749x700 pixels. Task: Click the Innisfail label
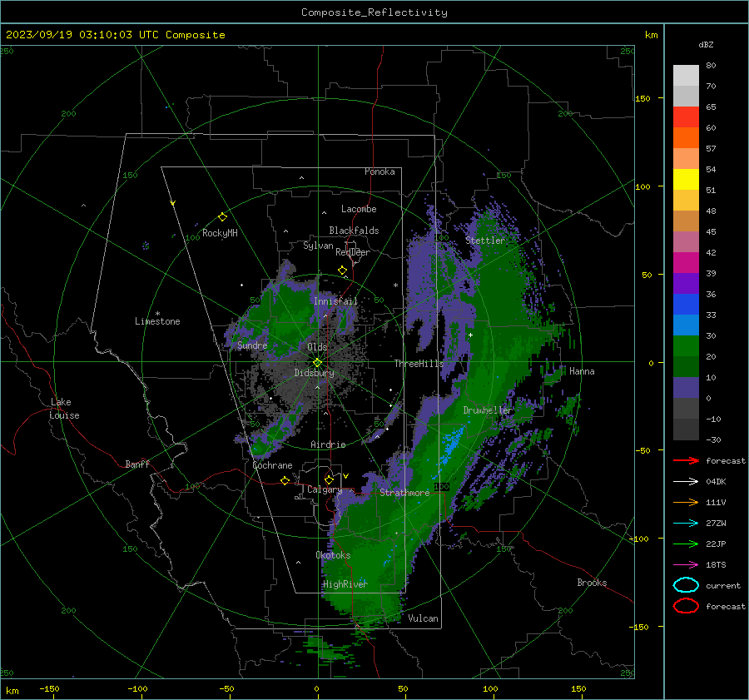point(335,301)
